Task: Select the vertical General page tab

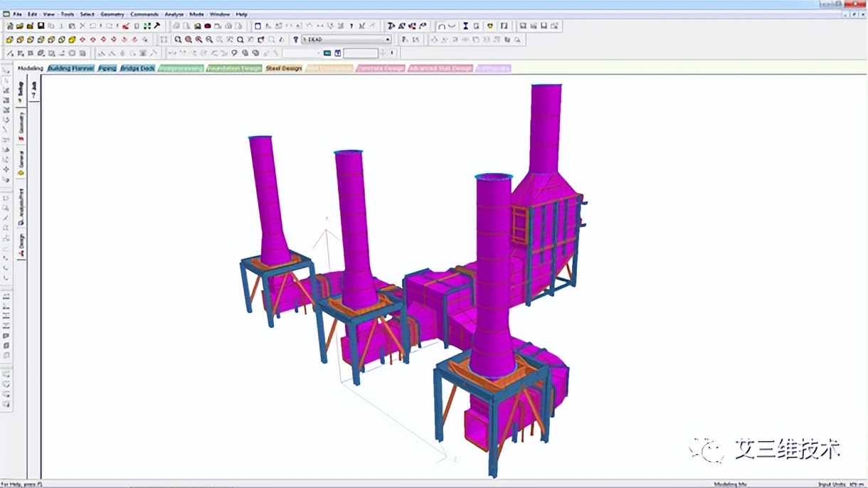Action: (x=21, y=161)
